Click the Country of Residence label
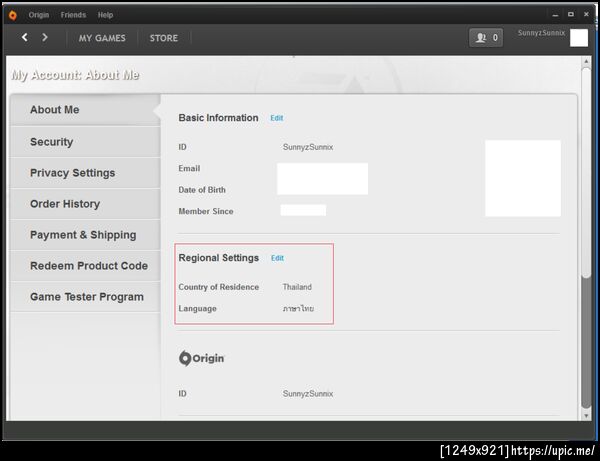This screenshot has height=461, width=600. click(x=218, y=287)
